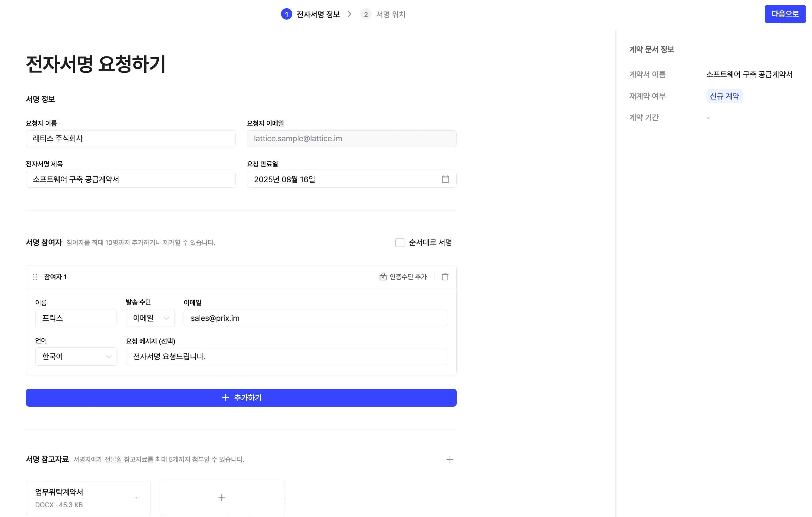Click the empty attachment plus card
This screenshot has width=812, height=517.
click(221, 498)
